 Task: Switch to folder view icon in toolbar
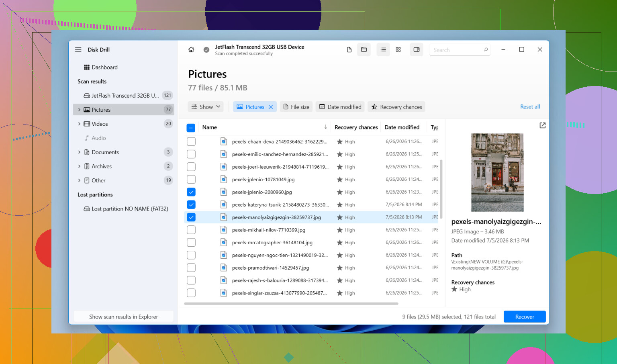364,50
